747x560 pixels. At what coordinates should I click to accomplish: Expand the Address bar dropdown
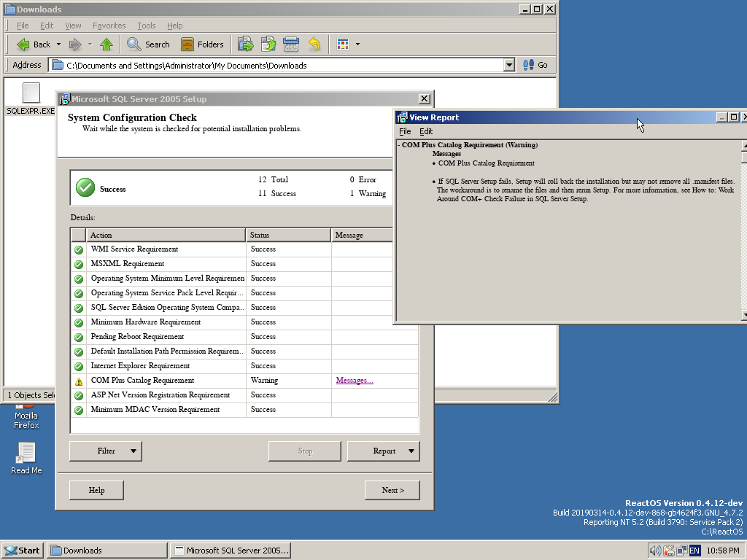coord(508,65)
